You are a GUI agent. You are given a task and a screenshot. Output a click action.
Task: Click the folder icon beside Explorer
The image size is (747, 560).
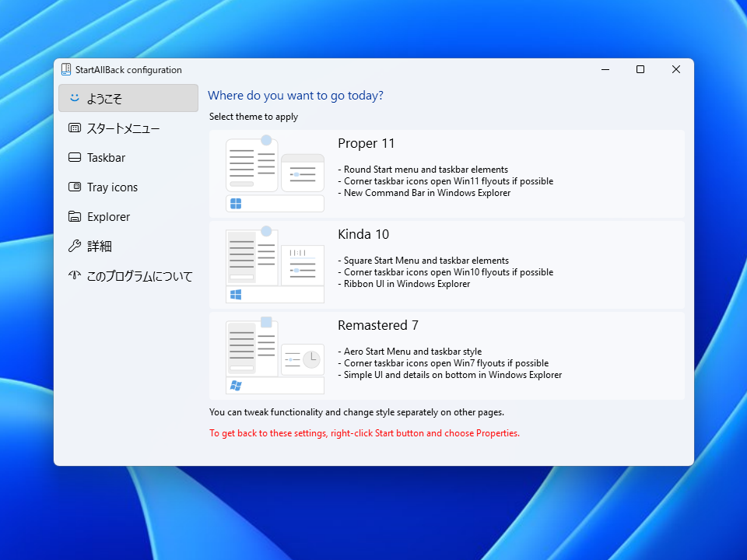coord(75,216)
